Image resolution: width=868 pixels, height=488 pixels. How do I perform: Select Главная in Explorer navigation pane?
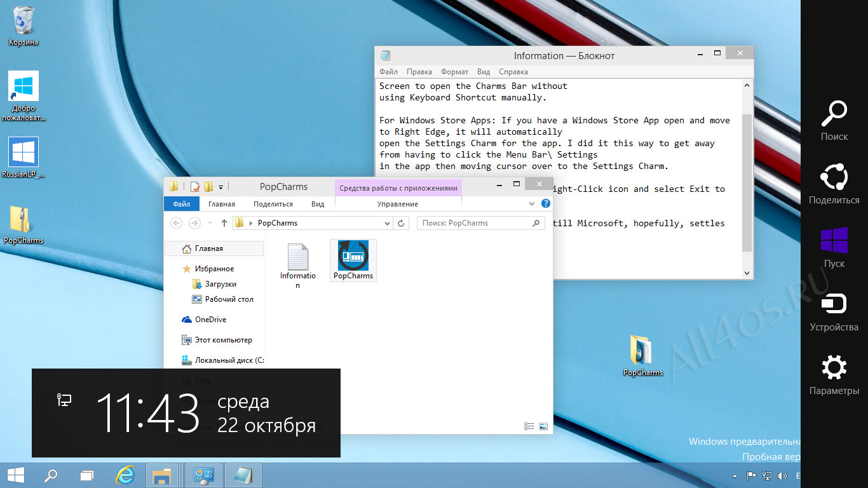[x=214, y=248]
